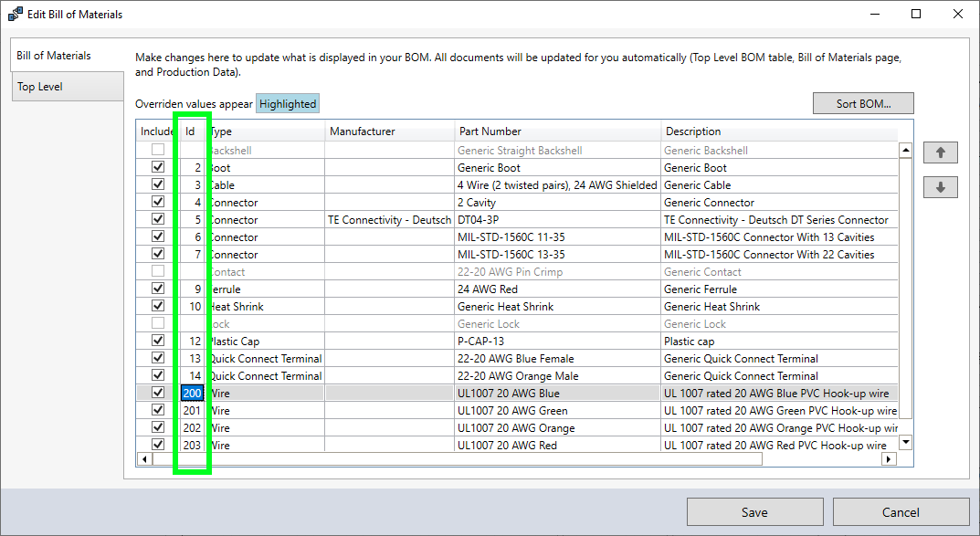Click the Id column header

193,131
